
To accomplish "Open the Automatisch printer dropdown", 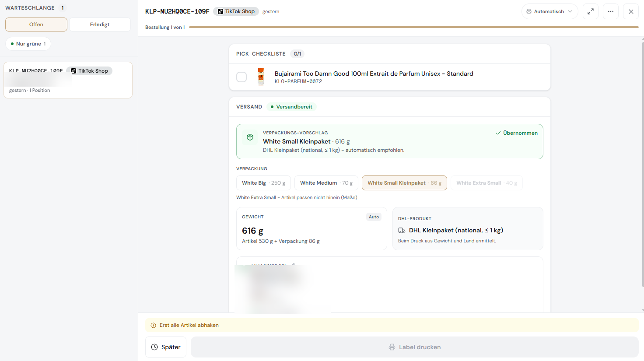I will [x=550, y=11].
